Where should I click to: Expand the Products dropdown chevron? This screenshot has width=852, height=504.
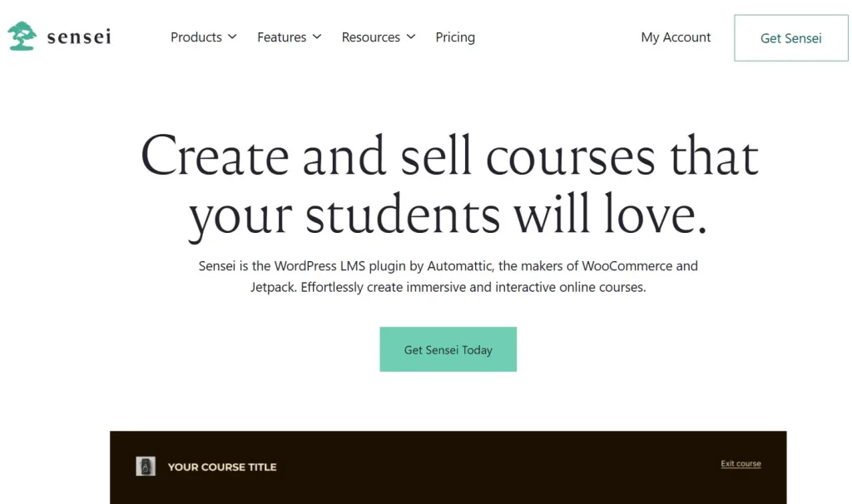tap(232, 37)
